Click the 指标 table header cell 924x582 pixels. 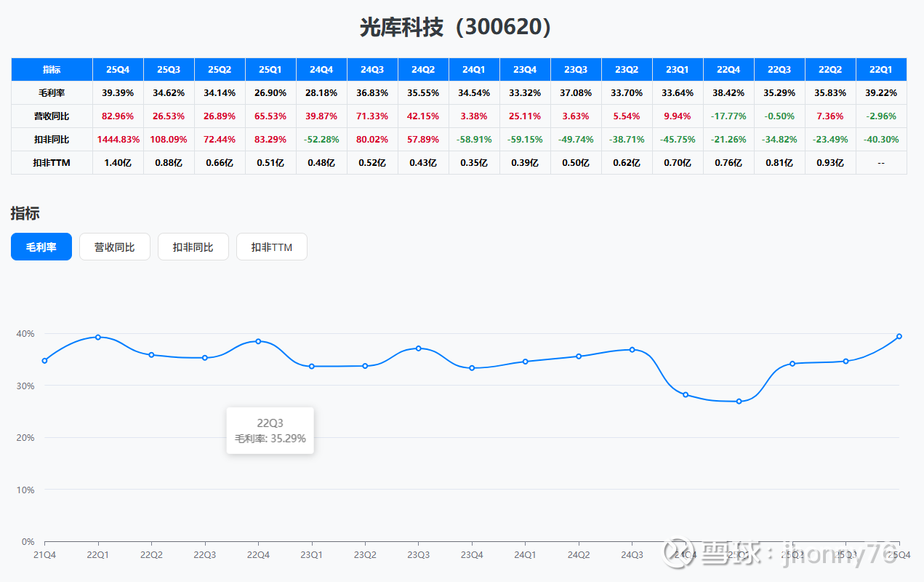tap(52, 70)
